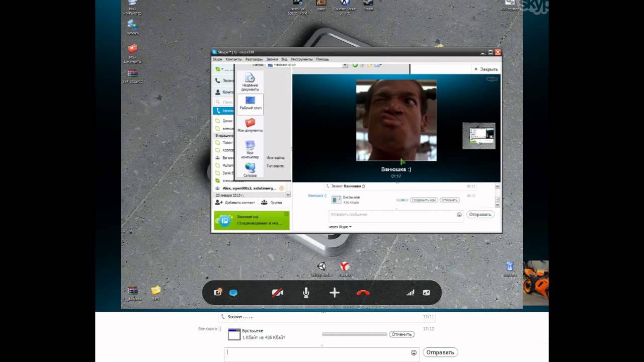Mute the microphone in the call bar
644x362 pixels.
306,293
